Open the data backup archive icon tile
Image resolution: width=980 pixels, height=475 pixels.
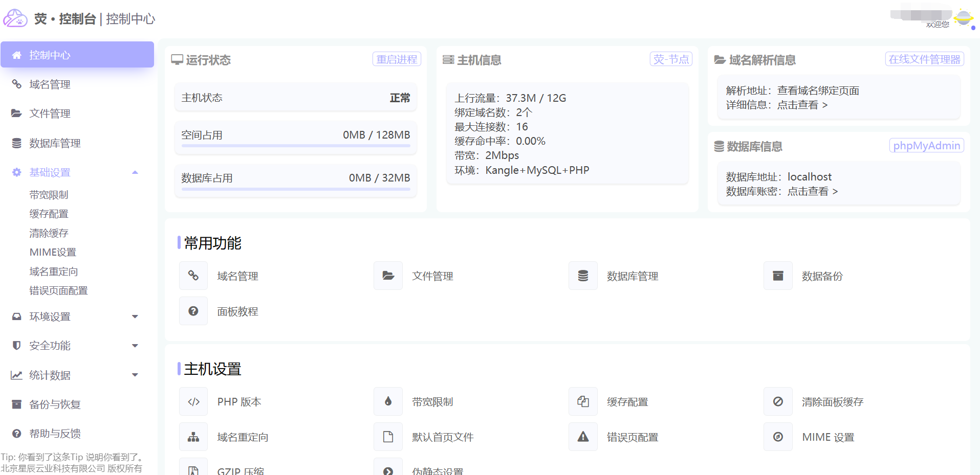(778, 276)
